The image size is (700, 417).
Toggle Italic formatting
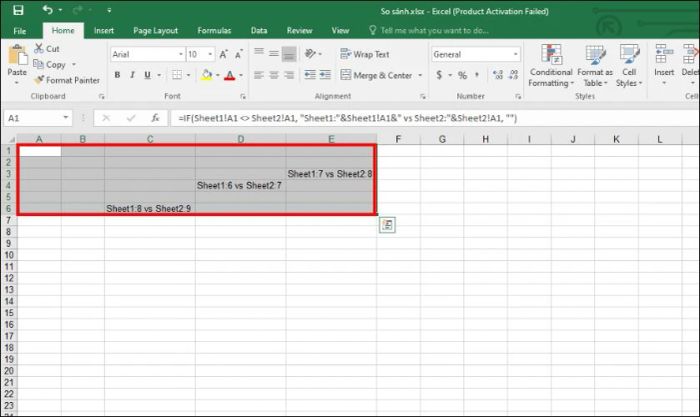coord(132,75)
